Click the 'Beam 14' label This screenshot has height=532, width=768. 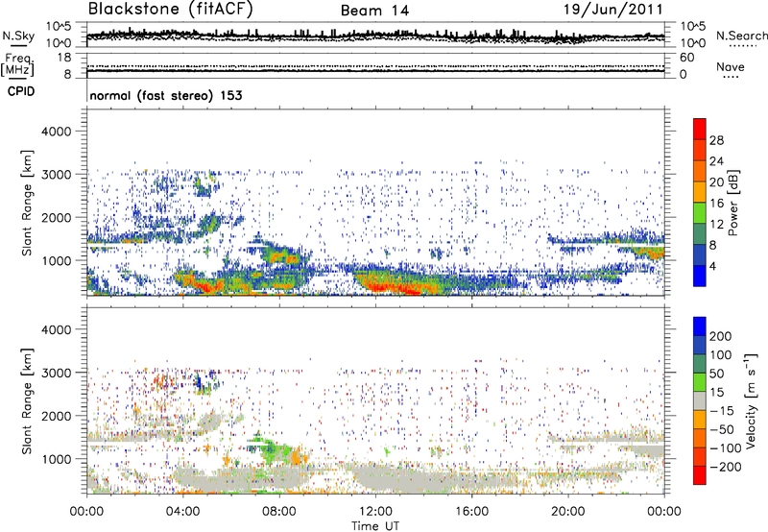[375, 11]
